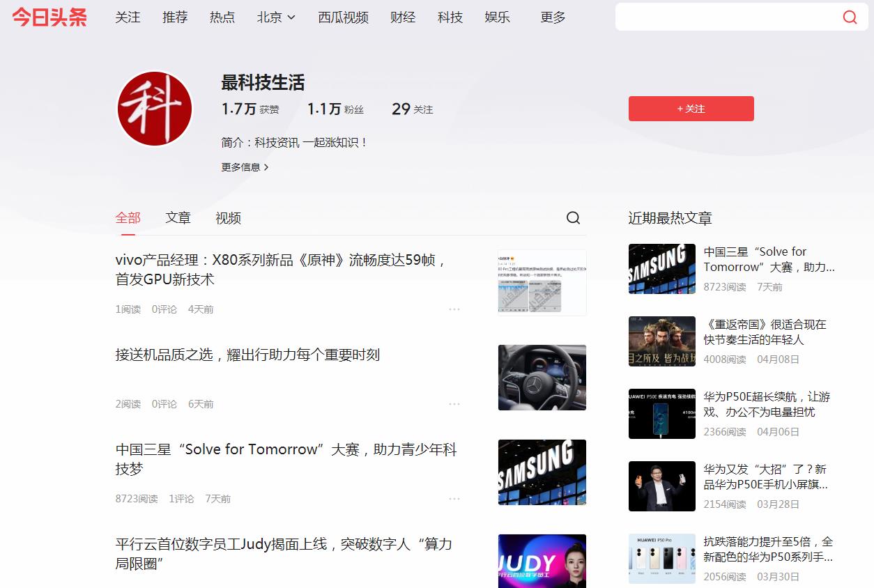Open the 财经 channel

point(403,17)
